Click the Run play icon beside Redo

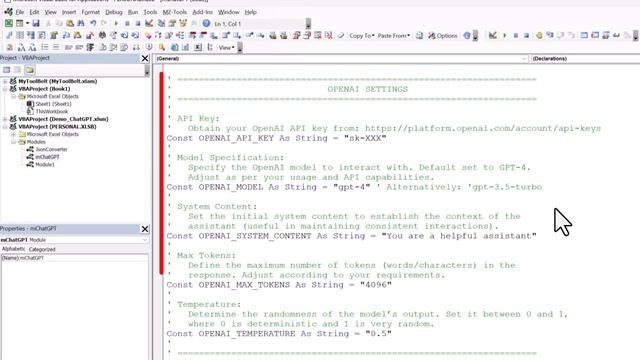[x=116, y=23]
